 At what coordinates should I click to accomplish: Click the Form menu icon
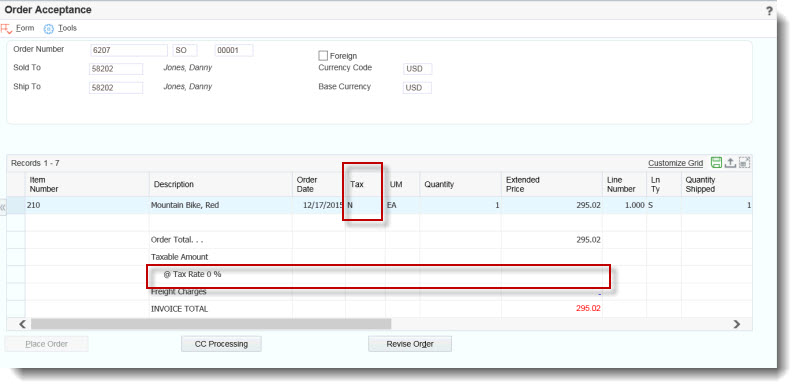[6, 29]
